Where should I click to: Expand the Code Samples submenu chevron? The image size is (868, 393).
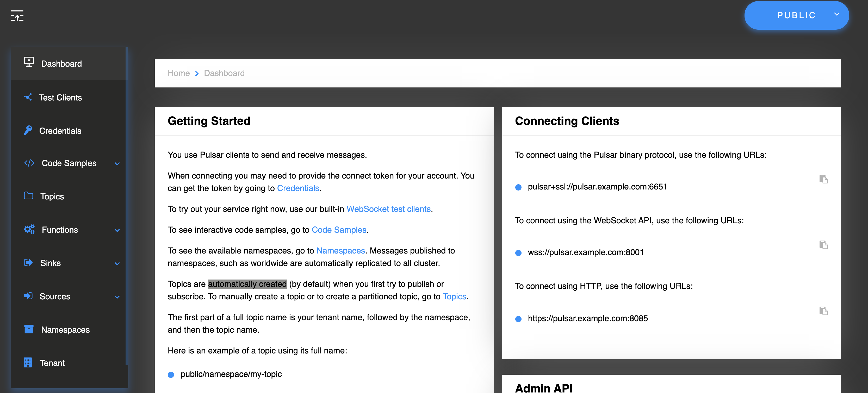click(x=117, y=164)
